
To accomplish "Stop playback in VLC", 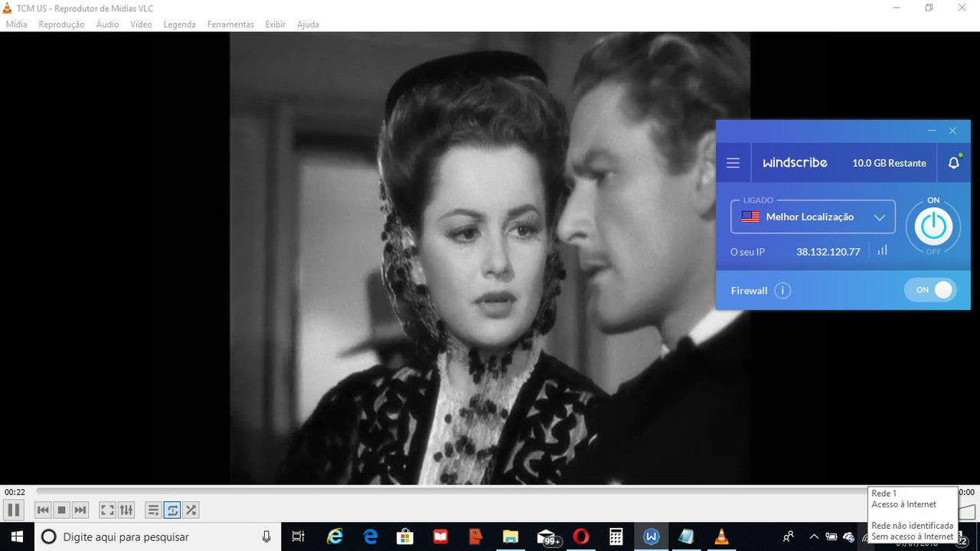I will click(x=62, y=510).
